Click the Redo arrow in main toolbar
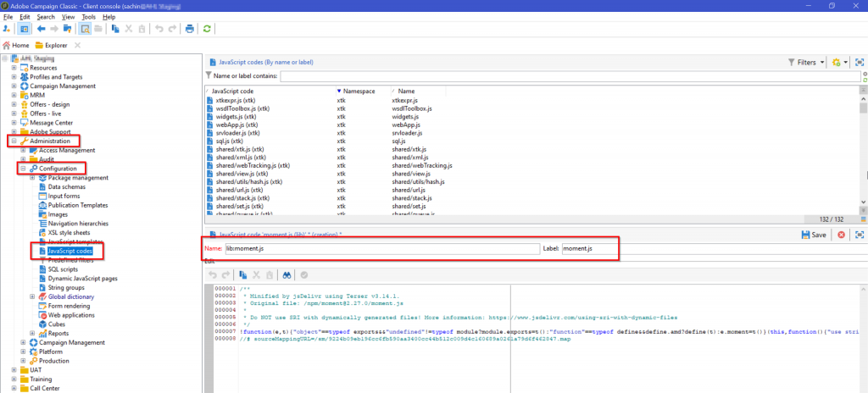The width and height of the screenshot is (868, 393). click(172, 29)
